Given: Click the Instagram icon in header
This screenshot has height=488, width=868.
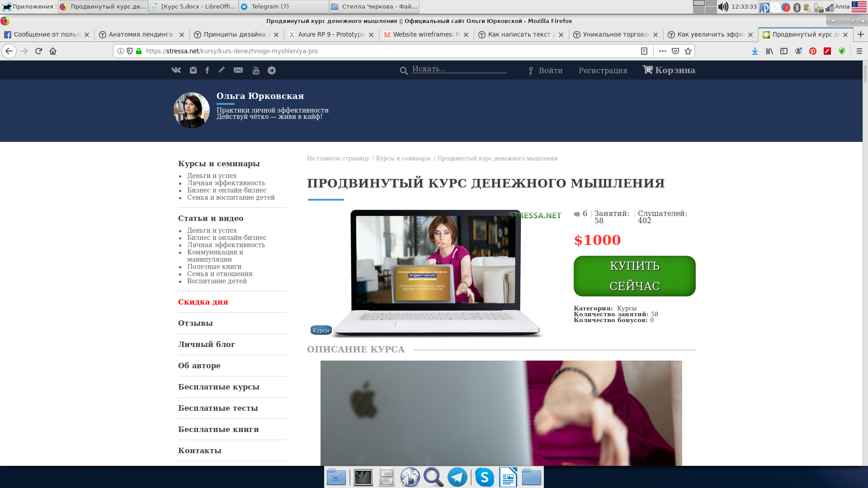Looking at the screenshot, I should (x=193, y=70).
